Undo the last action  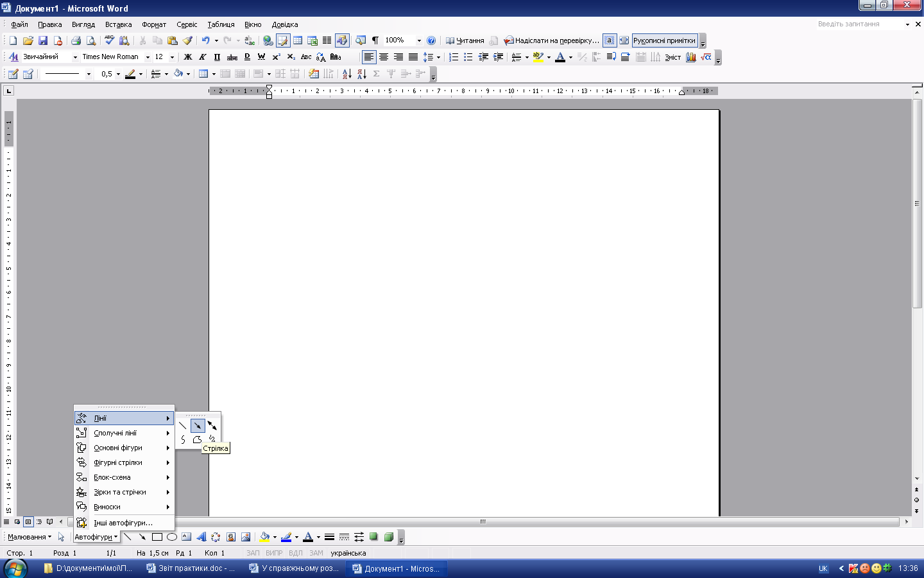coord(205,40)
